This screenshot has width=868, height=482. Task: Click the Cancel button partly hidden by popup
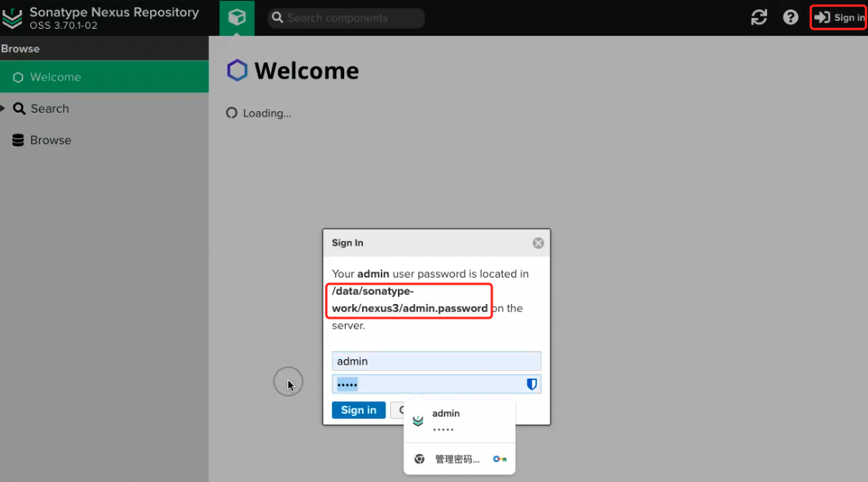(x=397, y=410)
